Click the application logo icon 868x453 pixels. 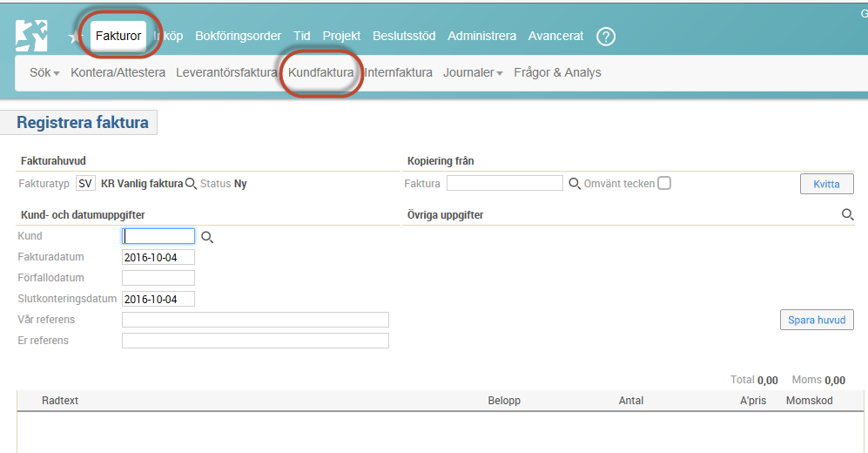click(x=31, y=36)
